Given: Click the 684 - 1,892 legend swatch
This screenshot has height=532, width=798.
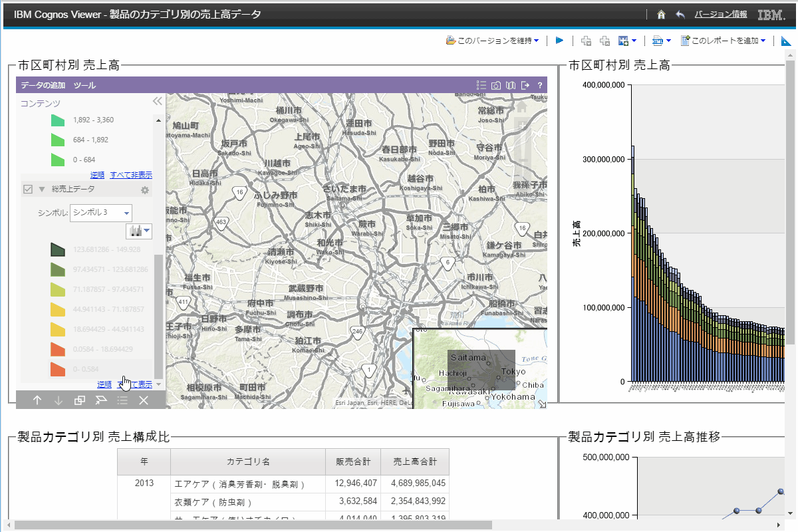Looking at the screenshot, I should point(57,140).
